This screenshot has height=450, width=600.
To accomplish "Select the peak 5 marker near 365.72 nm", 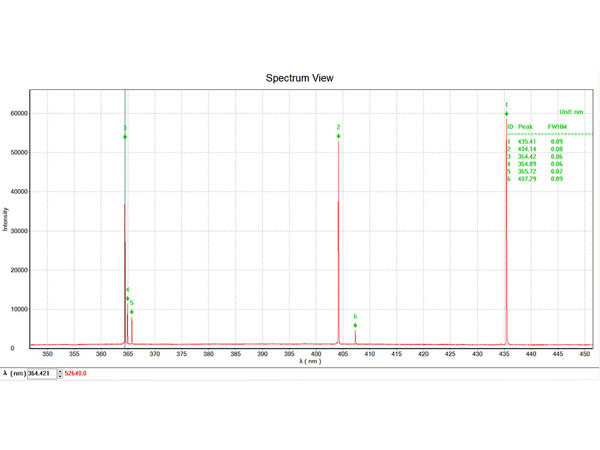I will tap(131, 310).
